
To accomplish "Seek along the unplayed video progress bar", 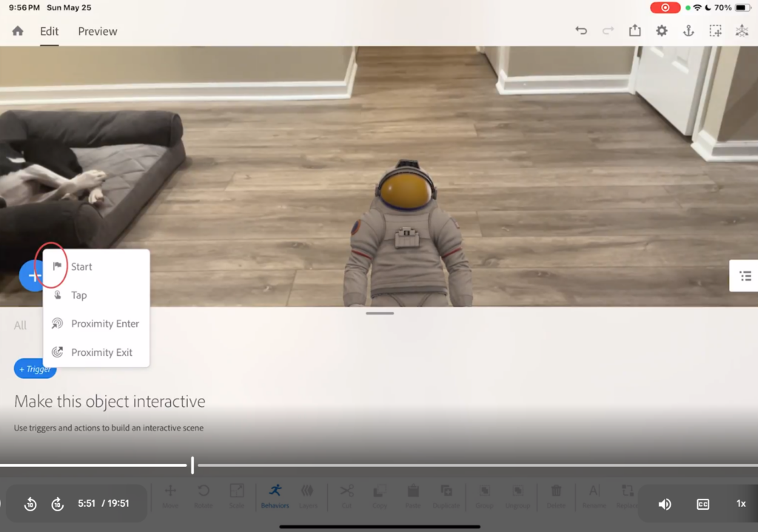I will (477, 465).
